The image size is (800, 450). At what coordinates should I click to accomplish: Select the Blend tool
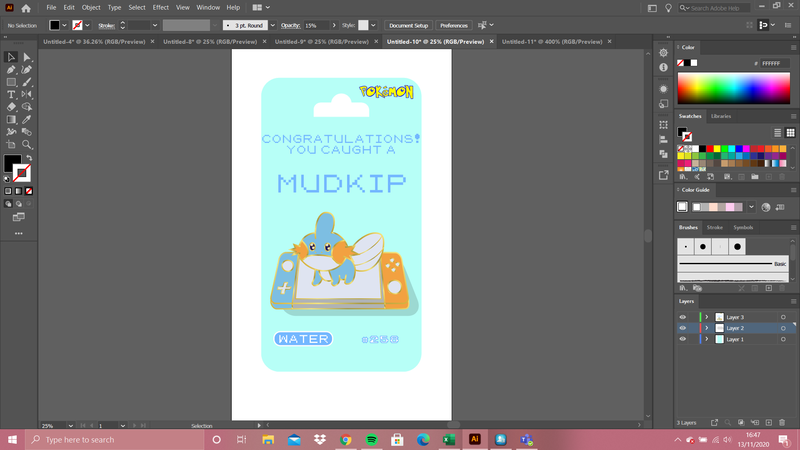tap(27, 132)
